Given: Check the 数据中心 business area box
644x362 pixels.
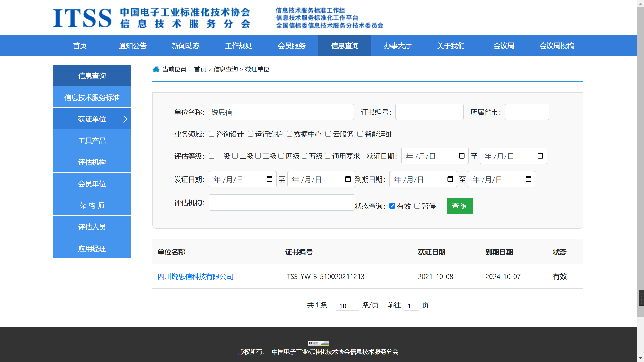Looking at the screenshot, I should point(289,134).
